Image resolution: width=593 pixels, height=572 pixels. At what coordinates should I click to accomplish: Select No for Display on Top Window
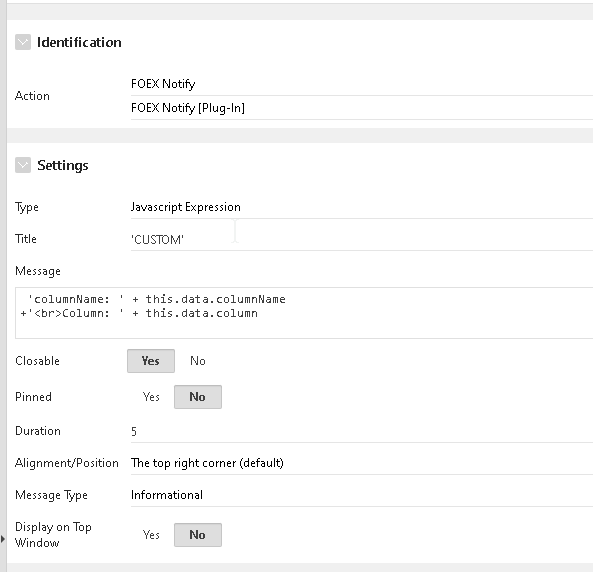click(198, 535)
